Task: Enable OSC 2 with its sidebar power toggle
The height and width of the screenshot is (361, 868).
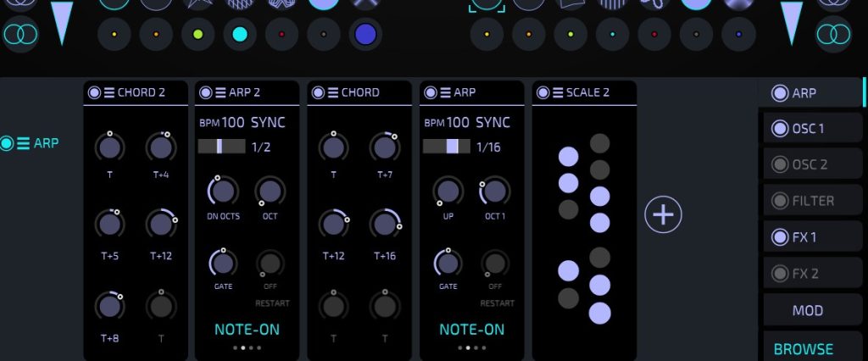Action: coord(779,164)
